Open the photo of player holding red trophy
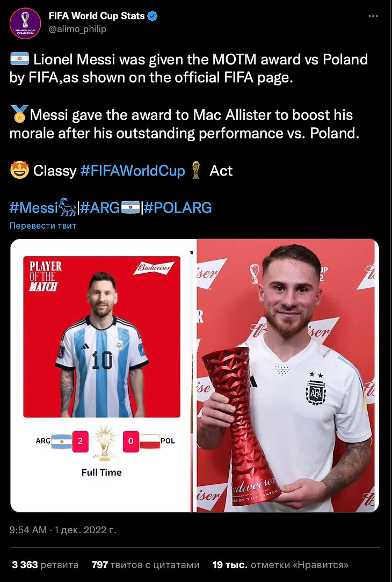This screenshot has width=392, height=582. click(x=287, y=375)
